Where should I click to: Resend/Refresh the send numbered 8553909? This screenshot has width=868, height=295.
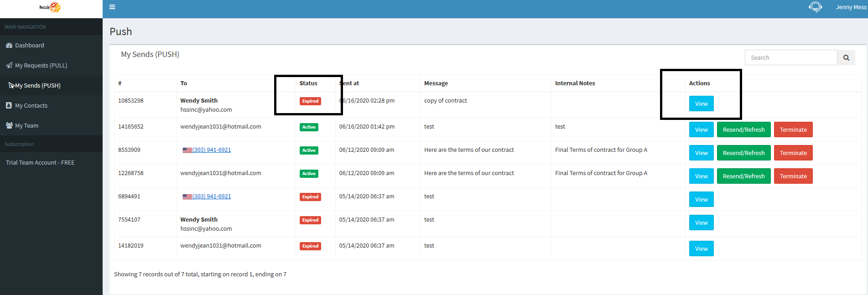pyautogui.click(x=743, y=153)
